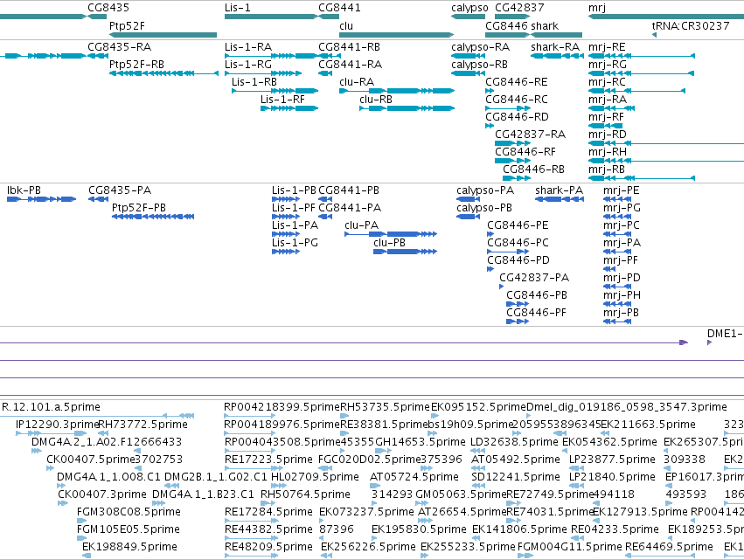The image size is (744, 560).
Task: Select the SD12241.5prime EST label
Action: (x=516, y=477)
